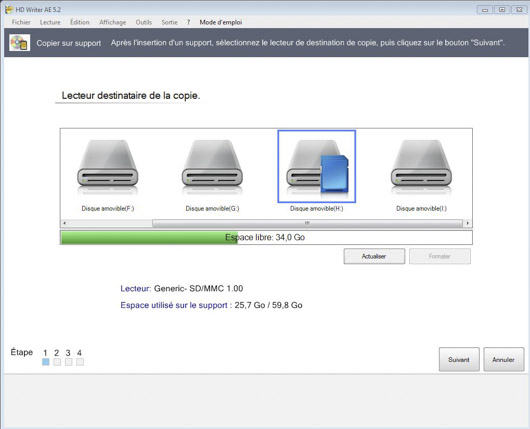The height and width of the screenshot is (429, 530).
Task: Open the Lecture menu
Action: [x=50, y=22]
